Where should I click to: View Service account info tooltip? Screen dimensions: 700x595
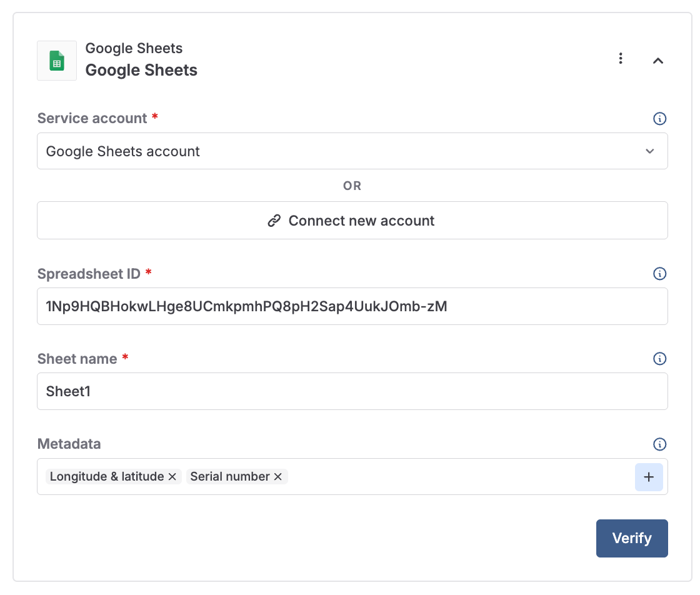pyautogui.click(x=659, y=118)
